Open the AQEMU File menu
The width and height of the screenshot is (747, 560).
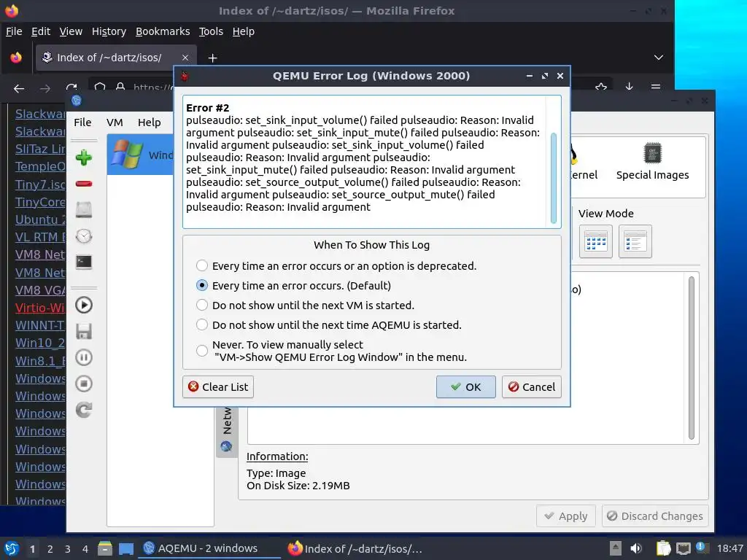[82, 122]
